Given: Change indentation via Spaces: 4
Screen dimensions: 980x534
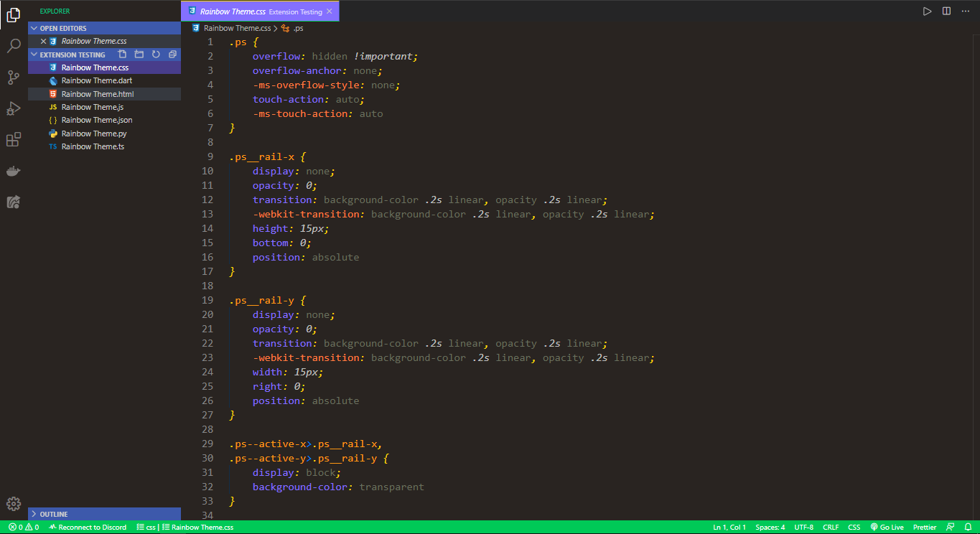Looking at the screenshot, I should [x=770, y=528].
